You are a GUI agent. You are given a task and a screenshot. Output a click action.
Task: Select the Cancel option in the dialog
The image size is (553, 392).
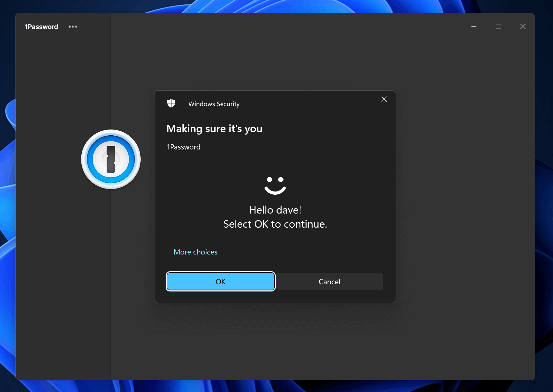pos(329,281)
